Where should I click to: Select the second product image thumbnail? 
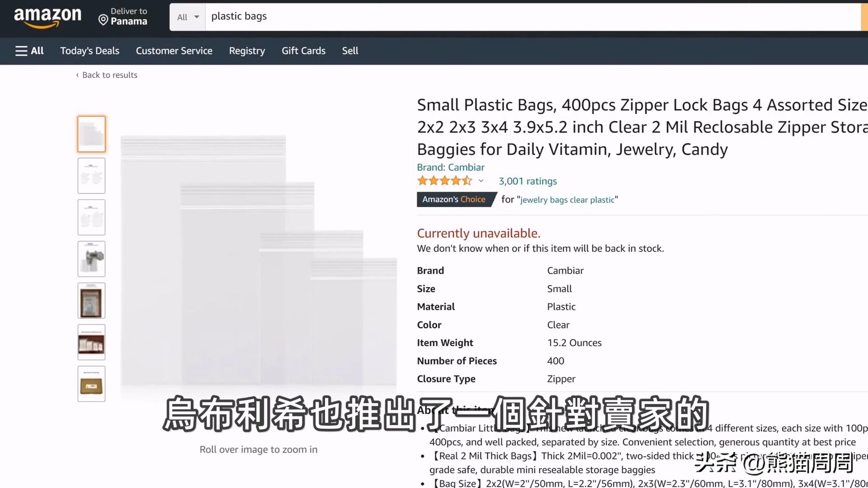coord(91,175)
